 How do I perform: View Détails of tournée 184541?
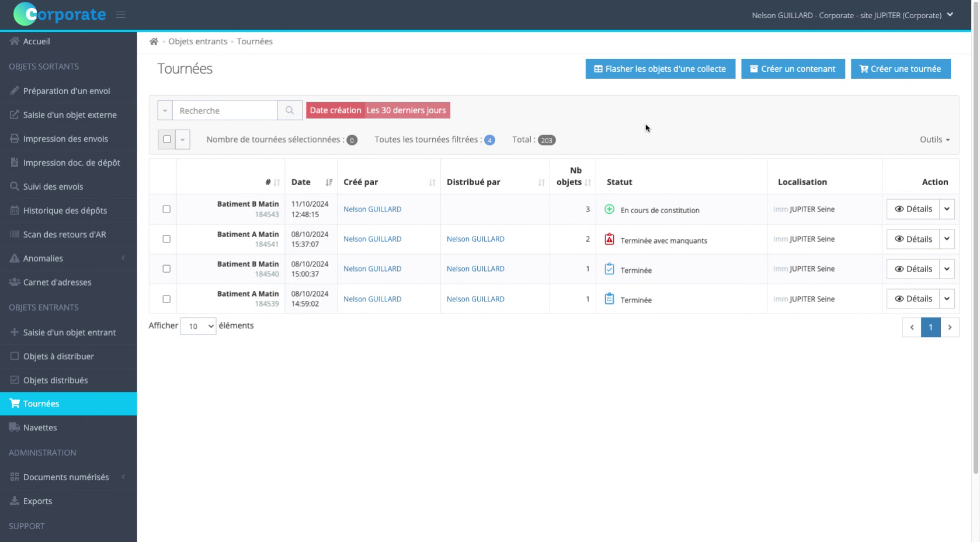click(x=913, y=239)
